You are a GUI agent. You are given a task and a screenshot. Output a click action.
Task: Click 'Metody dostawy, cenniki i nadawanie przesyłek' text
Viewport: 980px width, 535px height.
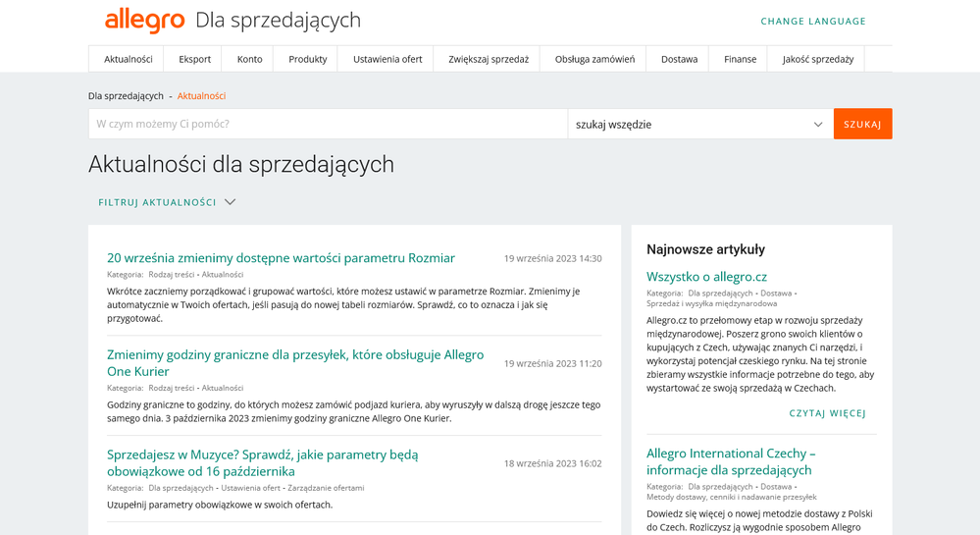click(x=731, y=497)
